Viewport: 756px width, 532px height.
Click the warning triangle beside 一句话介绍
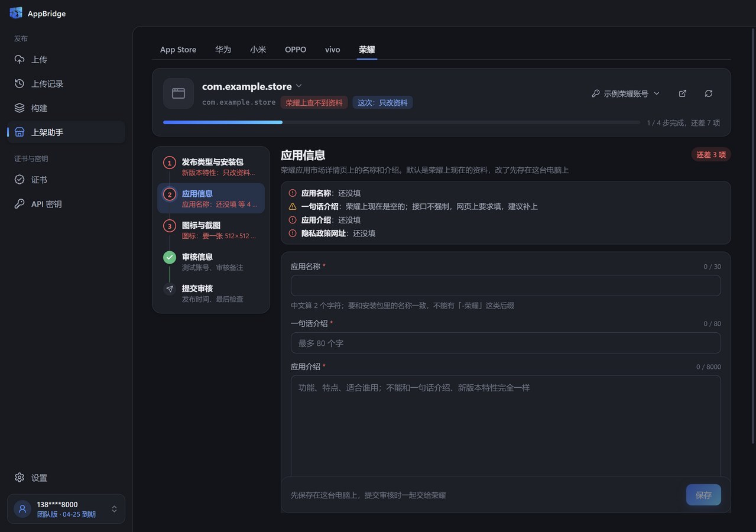[x=293, y=206]
